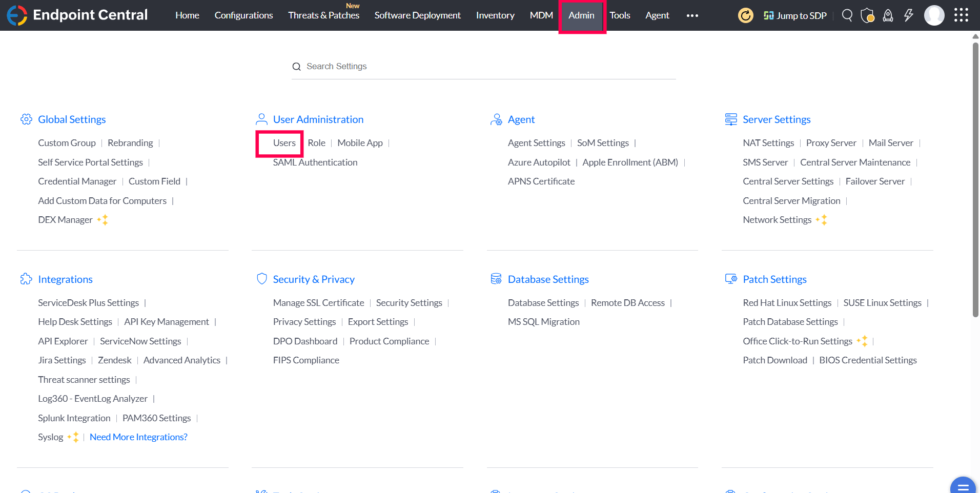The image size is (980, 493).
Task: Open MS SQL Migration under Database Settings
Action: [x=543, y=321]
